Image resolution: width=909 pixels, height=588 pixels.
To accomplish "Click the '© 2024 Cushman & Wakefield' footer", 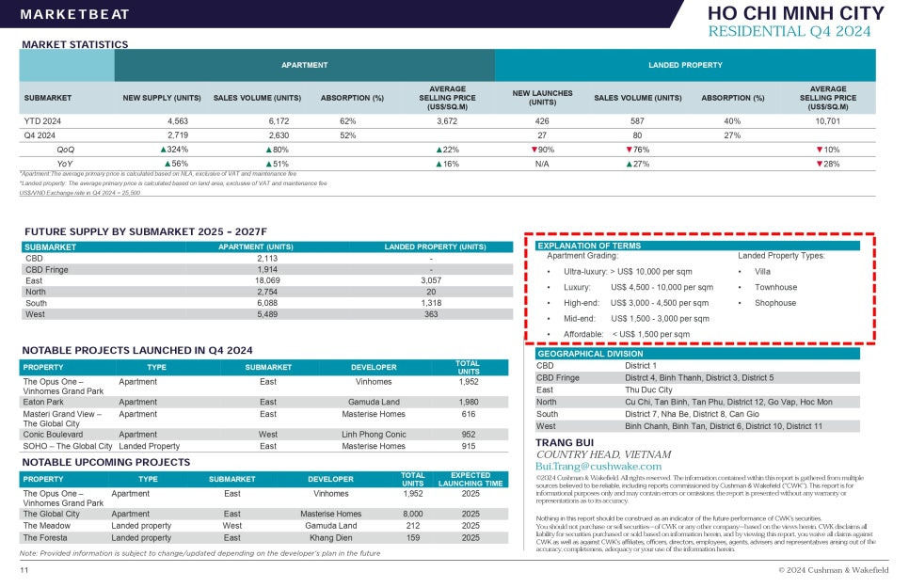I will click(x=833, y=570).
